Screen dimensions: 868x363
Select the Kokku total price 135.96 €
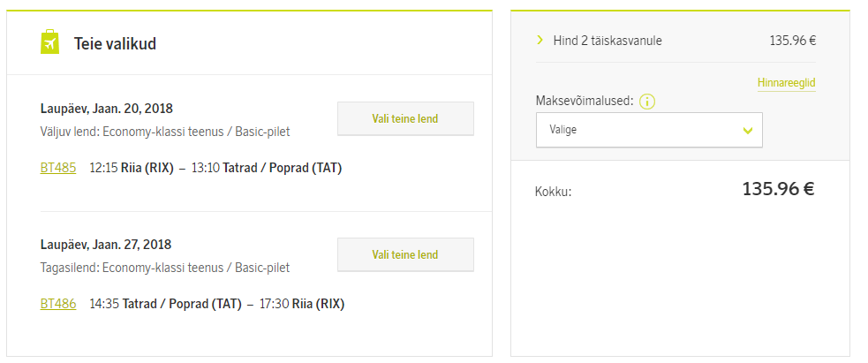tap(778, 189)
